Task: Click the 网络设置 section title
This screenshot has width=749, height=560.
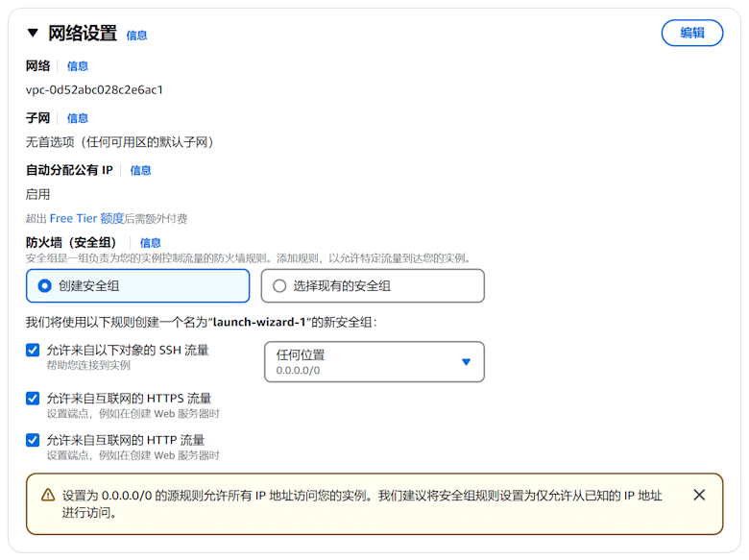Action: click(83, 34)
